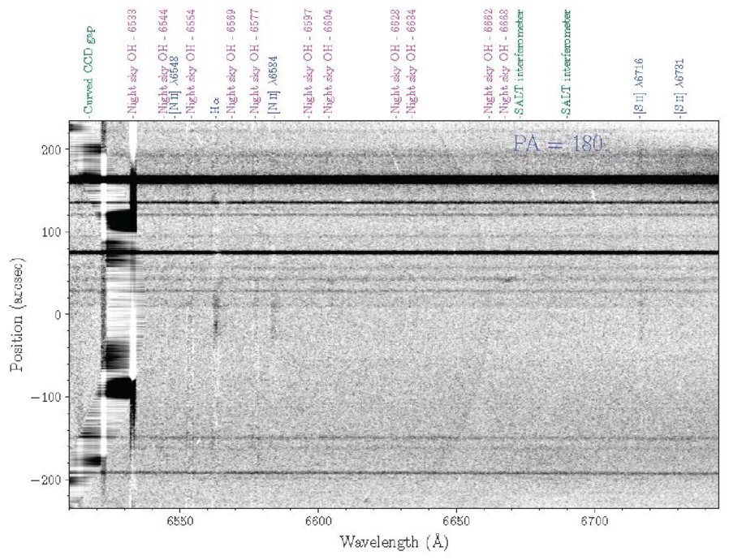
Task: Click the 6650 wavelength tick label
Action: [456, 521]
